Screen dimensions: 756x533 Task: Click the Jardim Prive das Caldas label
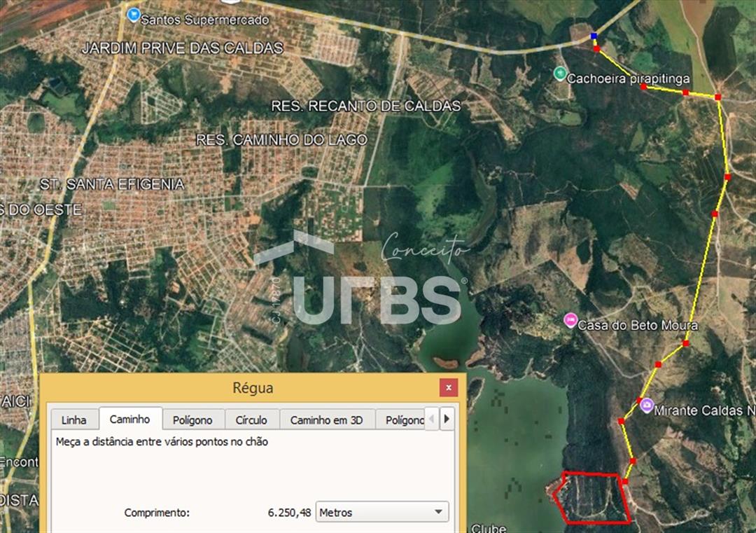click(182, 48)
